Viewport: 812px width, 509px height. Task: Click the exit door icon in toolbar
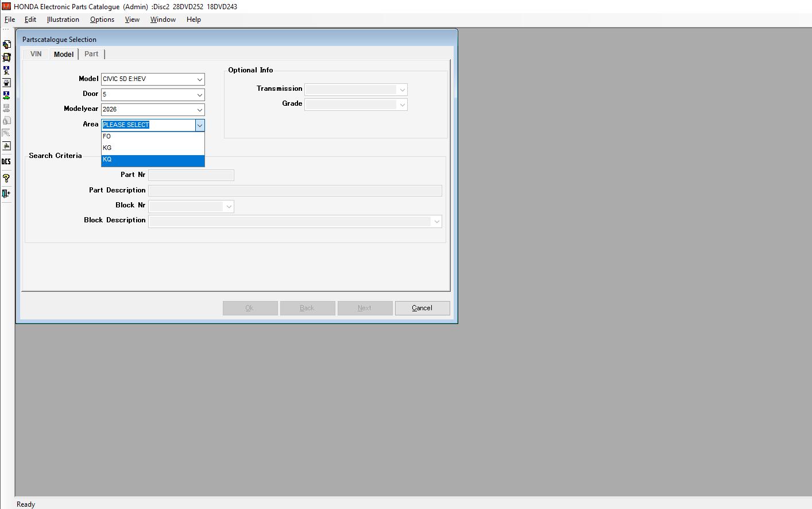6,194
